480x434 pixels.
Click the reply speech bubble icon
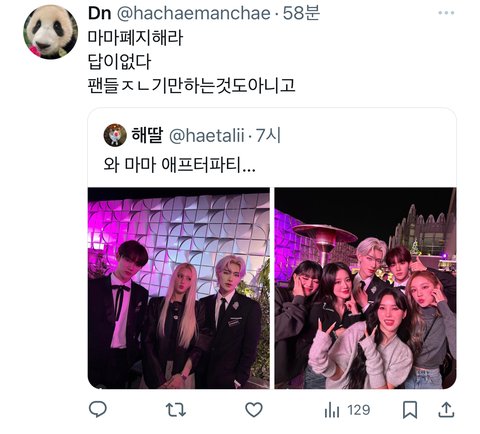click(98, 409)
